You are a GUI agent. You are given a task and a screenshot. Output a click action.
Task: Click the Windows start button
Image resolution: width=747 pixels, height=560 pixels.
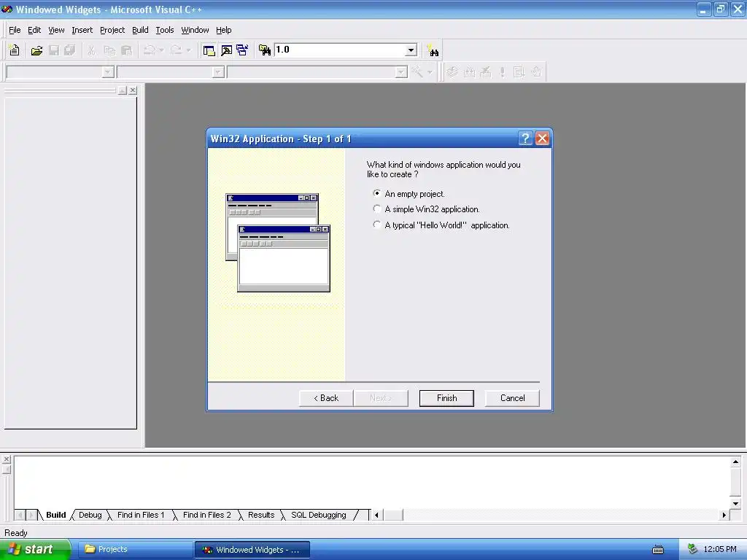(x=35, y=549)
